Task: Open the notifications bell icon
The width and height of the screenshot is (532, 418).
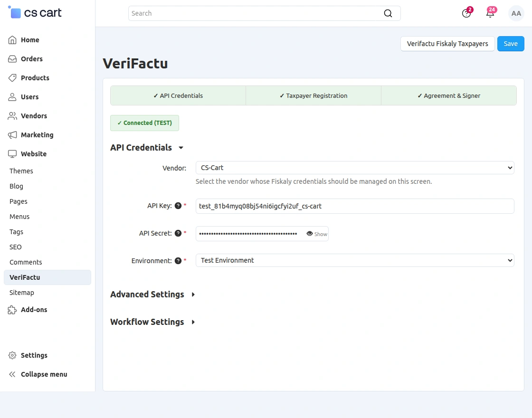Action: click(x=490, y=13)
